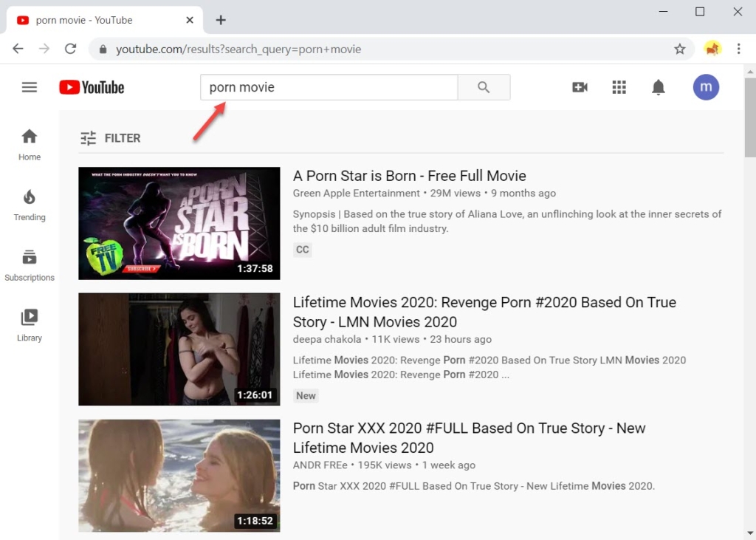The height and width of the screenshot is (540, 756).
Task: Open title 'Porn Star XXX 2020 #FULL'
Action: click(469, 438)
